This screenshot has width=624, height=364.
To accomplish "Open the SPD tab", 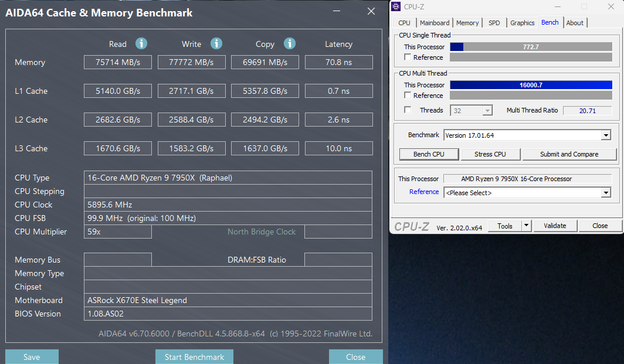I will [x=494, y=23].
